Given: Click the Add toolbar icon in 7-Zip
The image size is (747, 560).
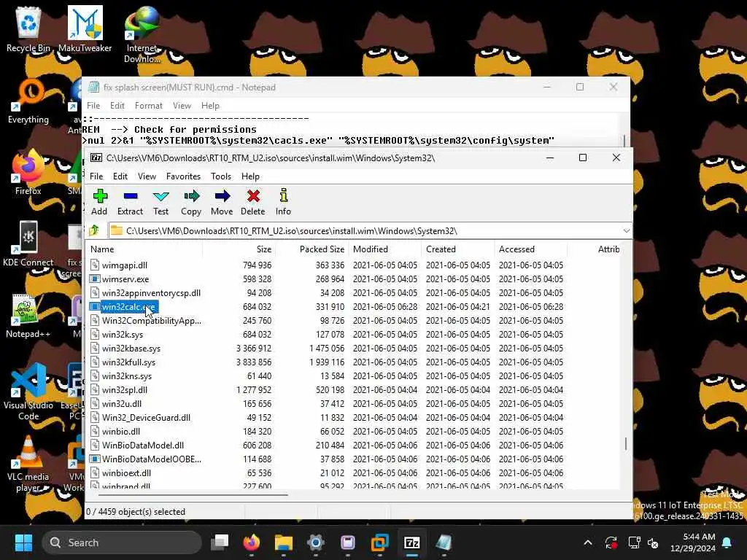Looking at the screenshot, I should tap(99, 202).
